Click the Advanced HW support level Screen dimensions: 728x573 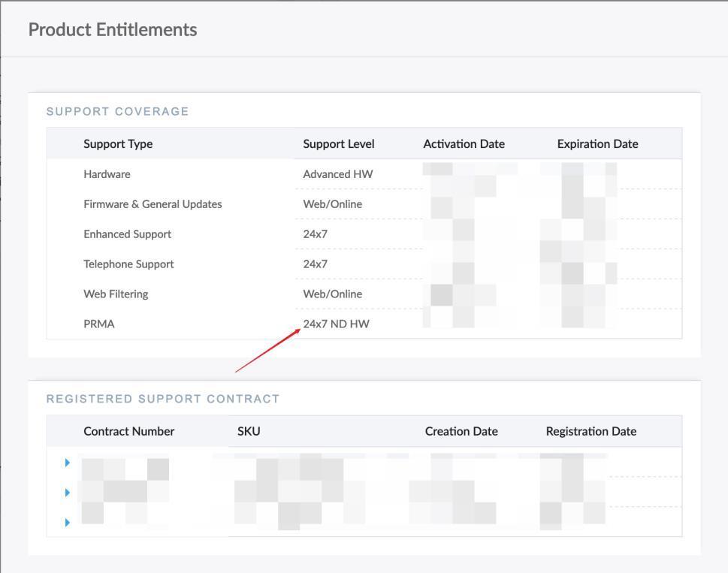coord(337,174)
